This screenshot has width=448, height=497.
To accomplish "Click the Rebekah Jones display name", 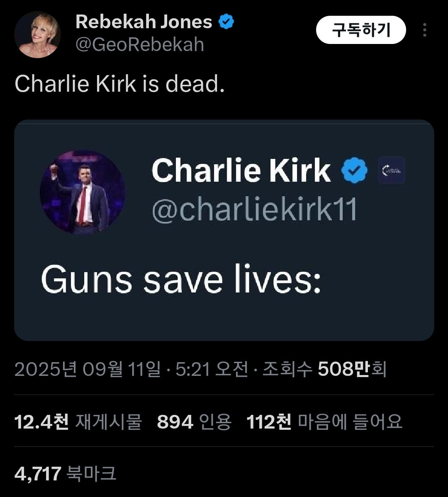I will 144,22.
